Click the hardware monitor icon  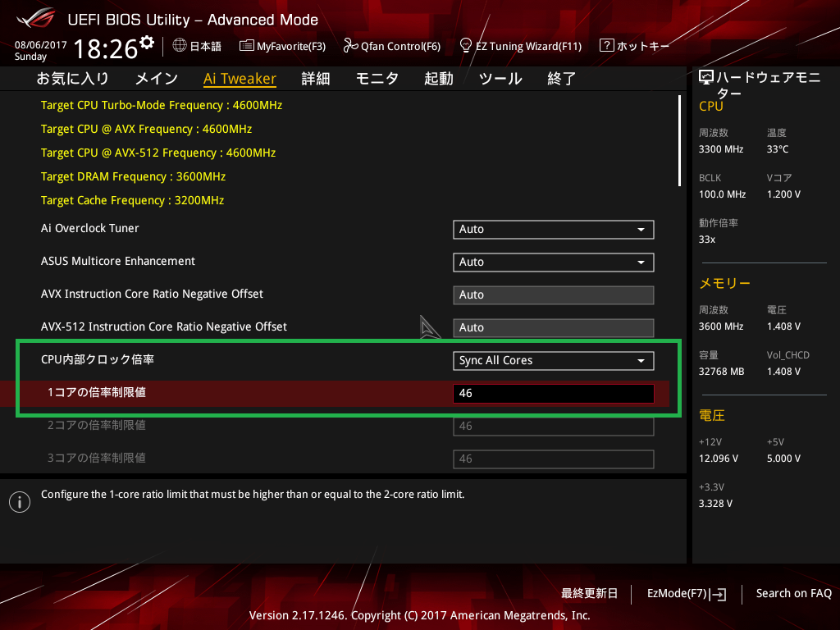click(x=706, y=78)
